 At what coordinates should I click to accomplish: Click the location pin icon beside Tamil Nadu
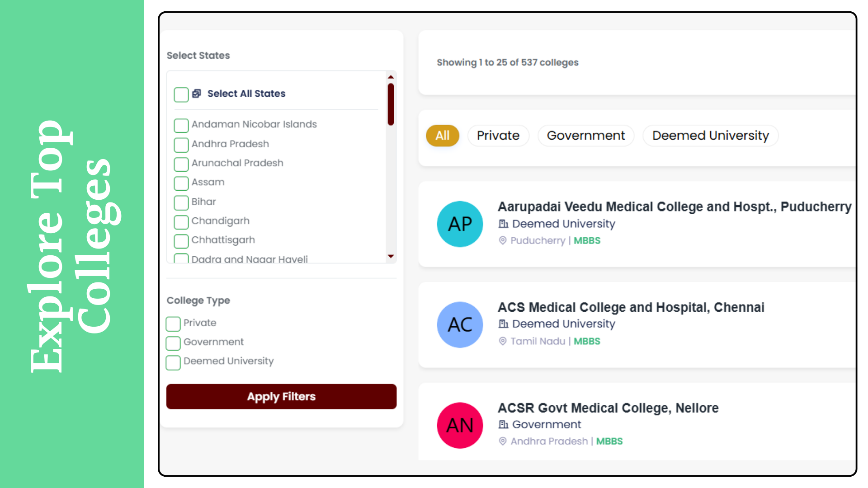point(503,341)
